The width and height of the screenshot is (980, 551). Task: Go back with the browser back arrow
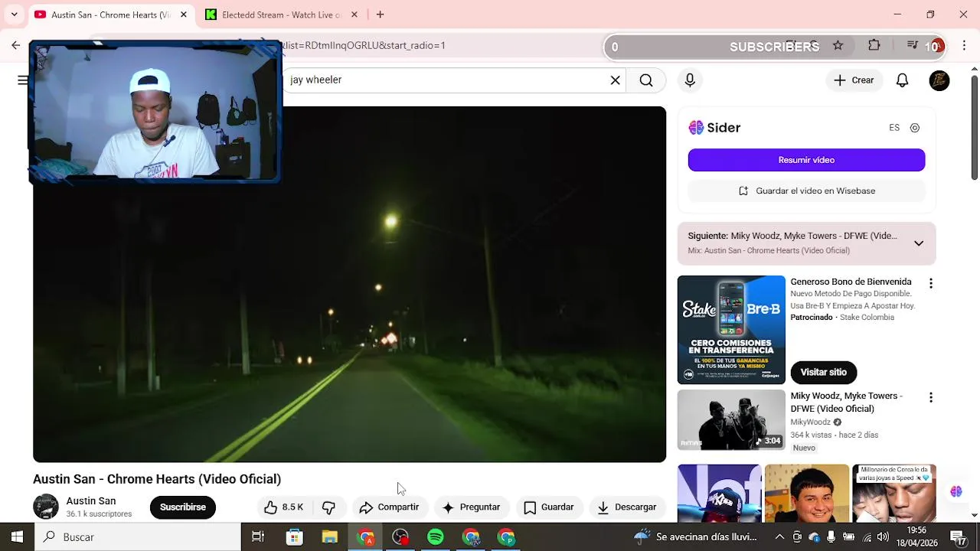click(15, 46)
